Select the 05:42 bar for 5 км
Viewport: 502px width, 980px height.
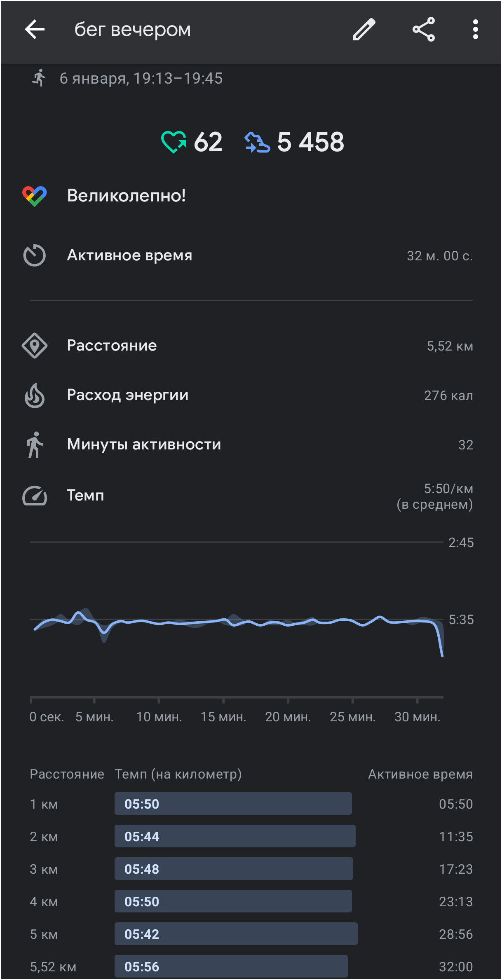pos(236,934)
